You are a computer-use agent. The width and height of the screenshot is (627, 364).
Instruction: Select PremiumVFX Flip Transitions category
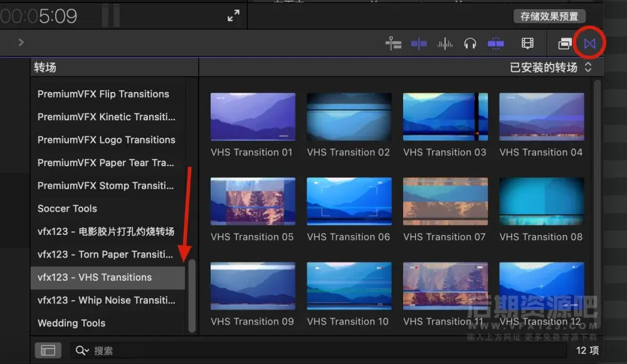pos(103,94)
